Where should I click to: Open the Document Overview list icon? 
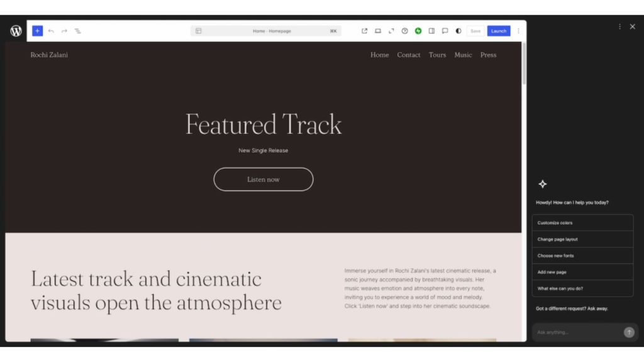[x=78, y=30]
